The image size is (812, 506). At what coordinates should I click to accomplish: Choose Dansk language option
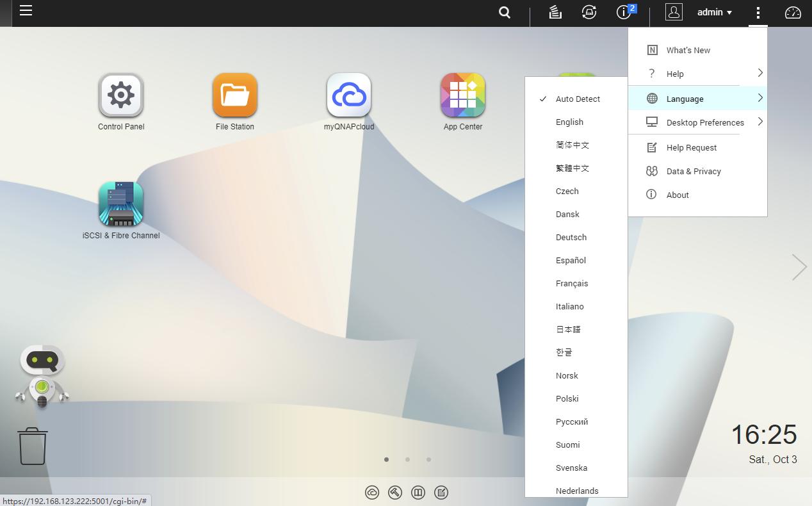coord(576,214)
